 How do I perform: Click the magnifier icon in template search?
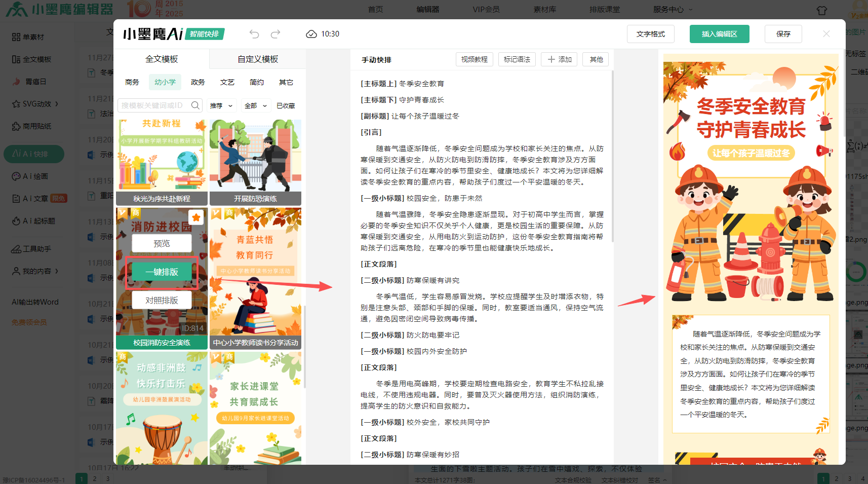pos(195,105)
